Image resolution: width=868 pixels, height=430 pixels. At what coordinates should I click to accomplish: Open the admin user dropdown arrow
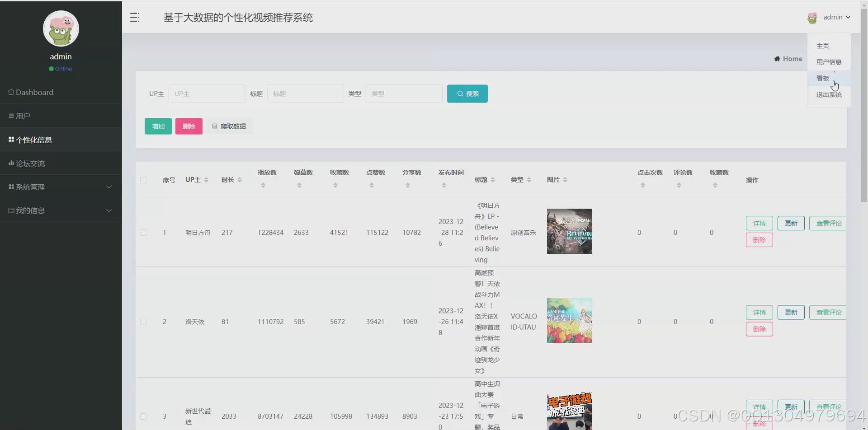coord(848,17)
